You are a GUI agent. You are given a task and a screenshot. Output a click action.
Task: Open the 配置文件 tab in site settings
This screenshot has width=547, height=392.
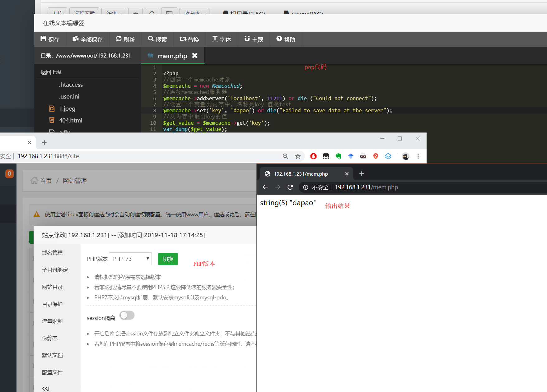click(52, 372)
